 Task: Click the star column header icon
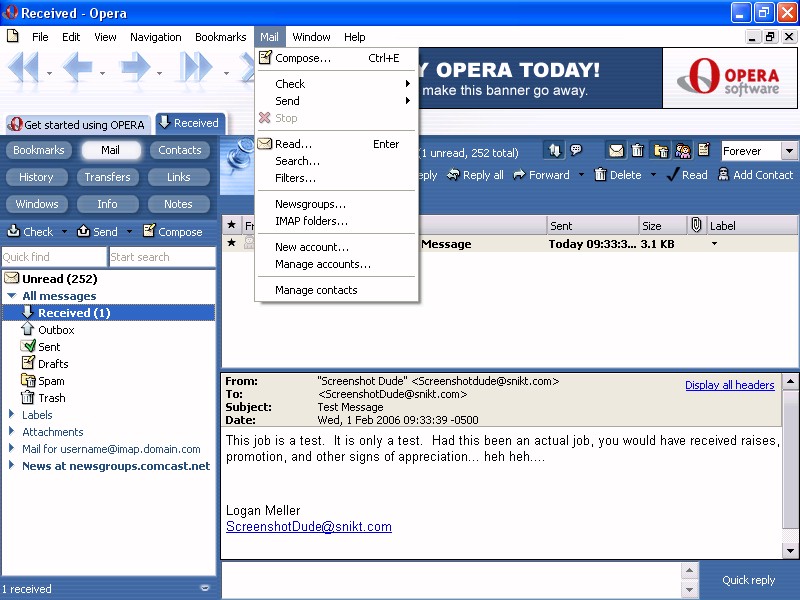[x=232, y=225]
